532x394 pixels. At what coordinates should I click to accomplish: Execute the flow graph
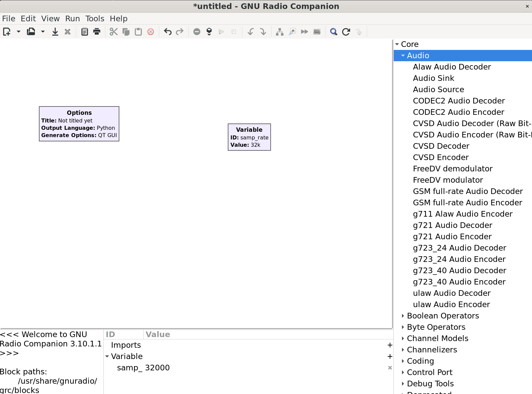221,32
